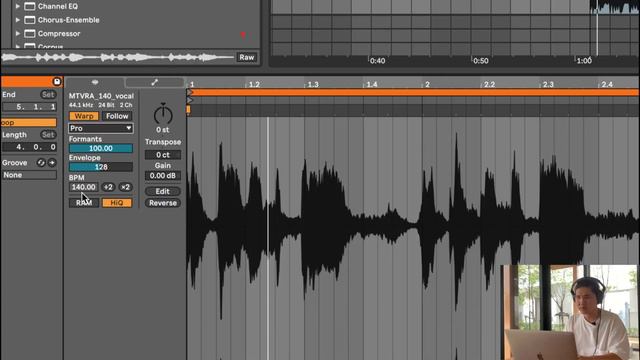Image resolution: width=640 pixels, height=360 pixels.
Task: Click the 0:50 time marker in arrangement
Action: coord(480,61)
